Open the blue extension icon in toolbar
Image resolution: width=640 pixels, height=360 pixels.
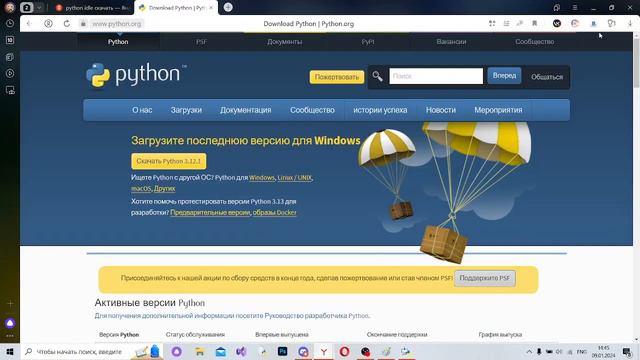tap(593, 24)
